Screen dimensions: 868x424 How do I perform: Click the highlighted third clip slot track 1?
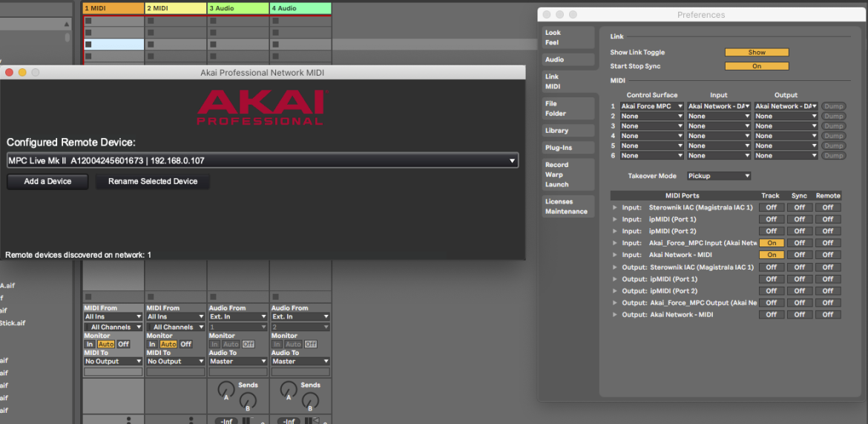(114, 45)
